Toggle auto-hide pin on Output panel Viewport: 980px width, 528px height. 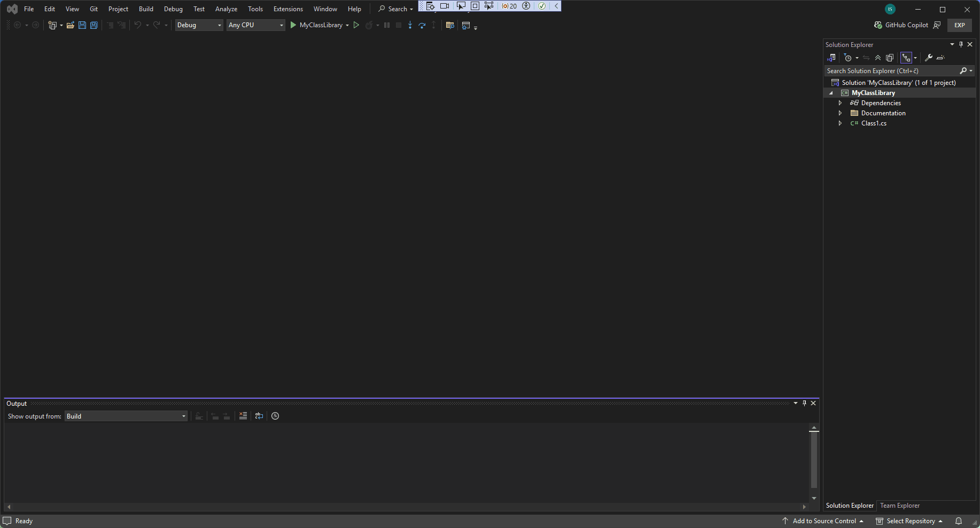(804, 403)
